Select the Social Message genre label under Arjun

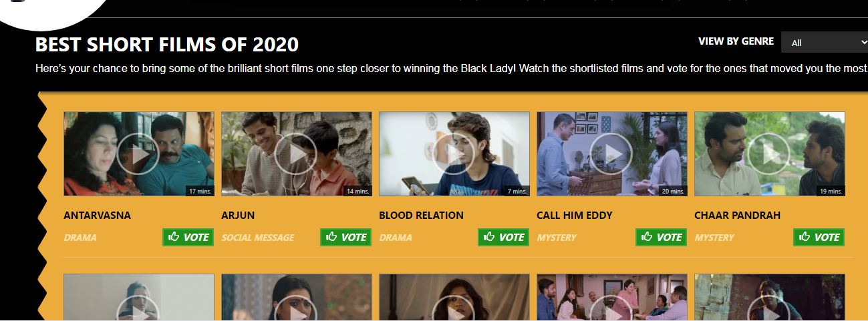pos(257,238)
